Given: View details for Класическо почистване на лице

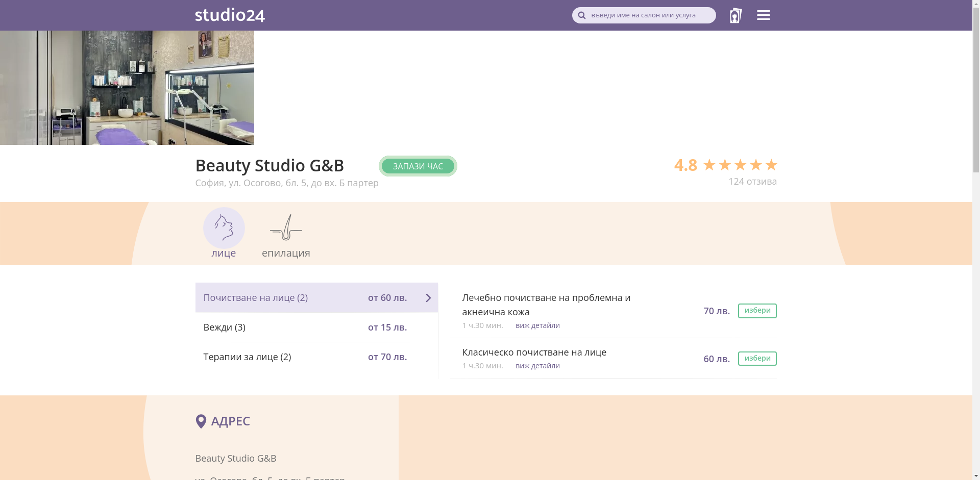Looking at the screenshot, I should (537, 366).
